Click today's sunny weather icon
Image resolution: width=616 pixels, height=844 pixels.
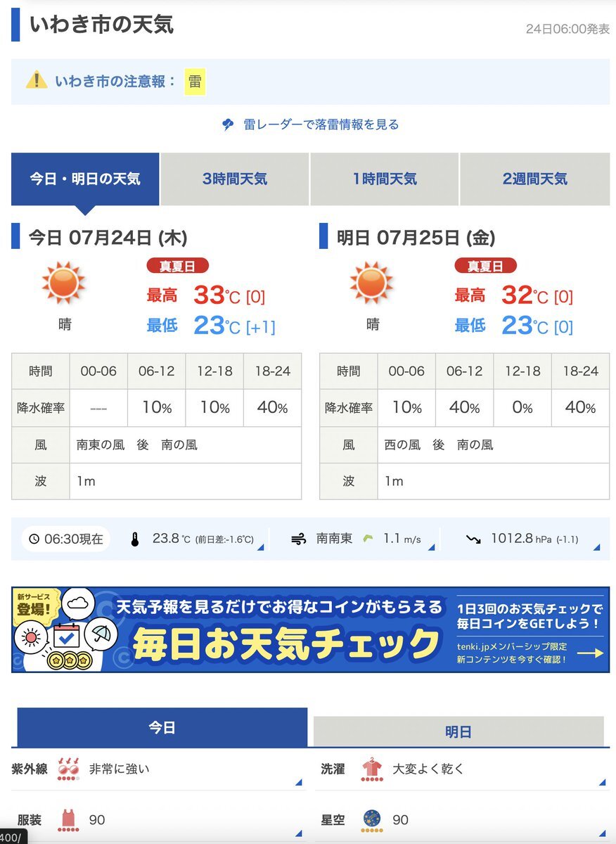[x=64, y=283]
